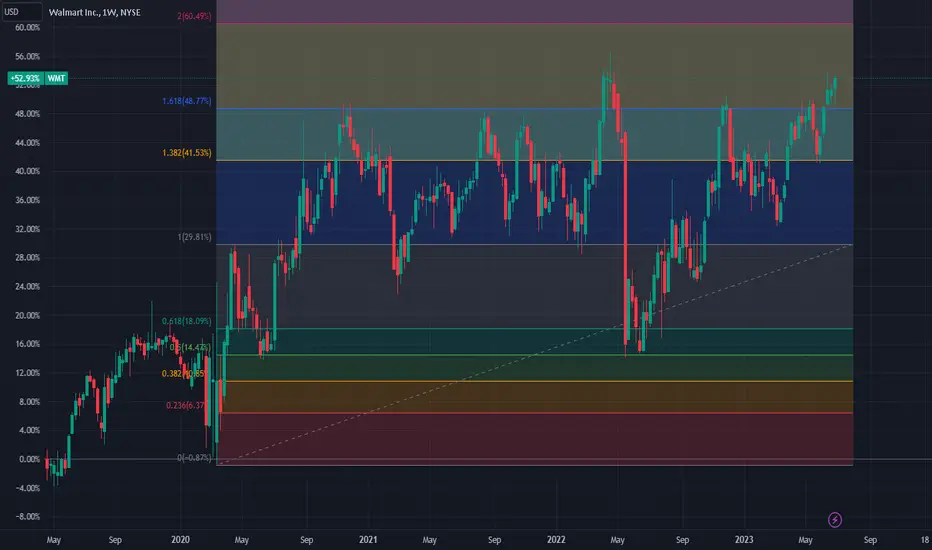Click 20.00% on the price axis

[27, 315]
